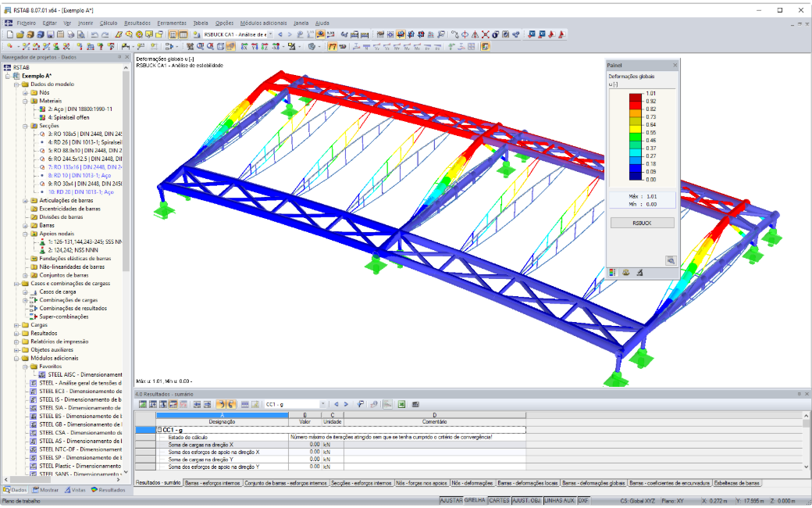
Task: Toggle CARTES in status bar
Action: click(499, 501)
